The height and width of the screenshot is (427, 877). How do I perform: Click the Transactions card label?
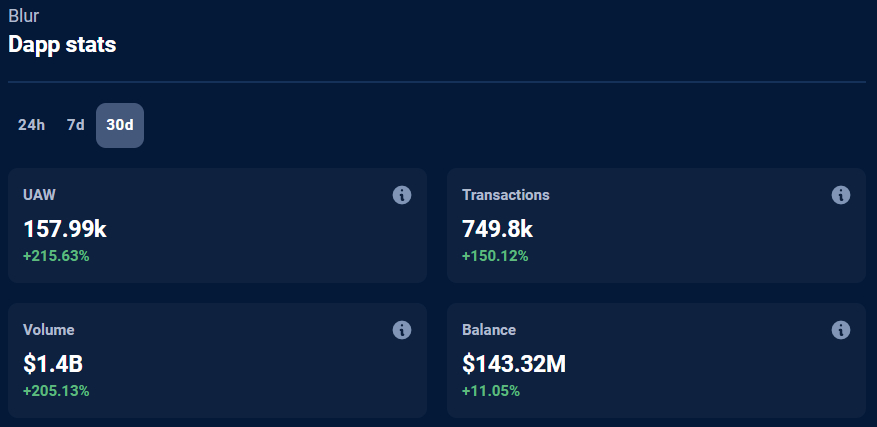(506, 195)
